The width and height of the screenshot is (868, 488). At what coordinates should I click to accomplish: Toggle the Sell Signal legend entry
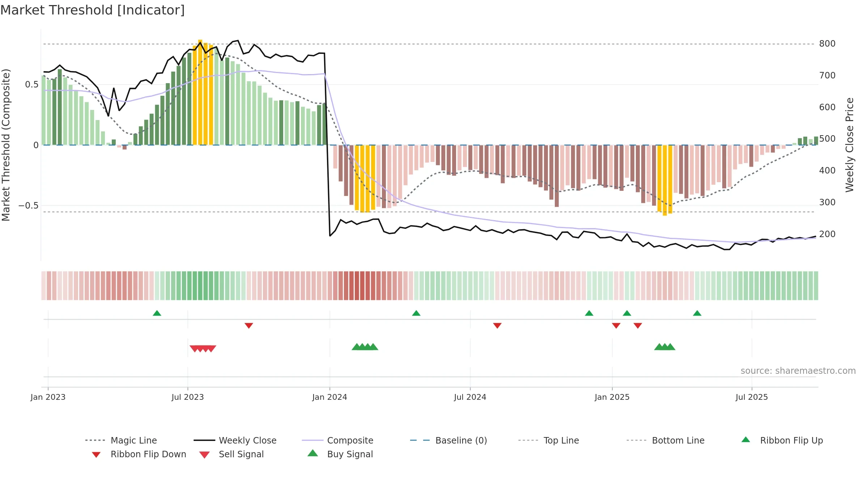tap(231, 454)
